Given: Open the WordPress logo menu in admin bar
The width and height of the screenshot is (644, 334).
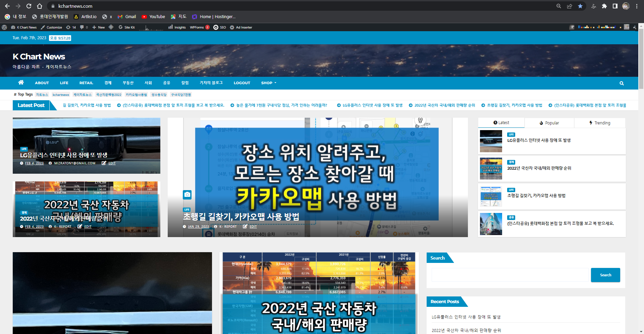Looking at the screenshot, I should pyautogui.click(x=4, y=27).
